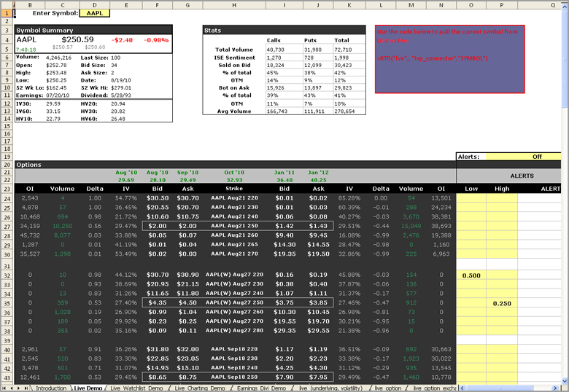
Task: Select column header D
Action: 95,5
